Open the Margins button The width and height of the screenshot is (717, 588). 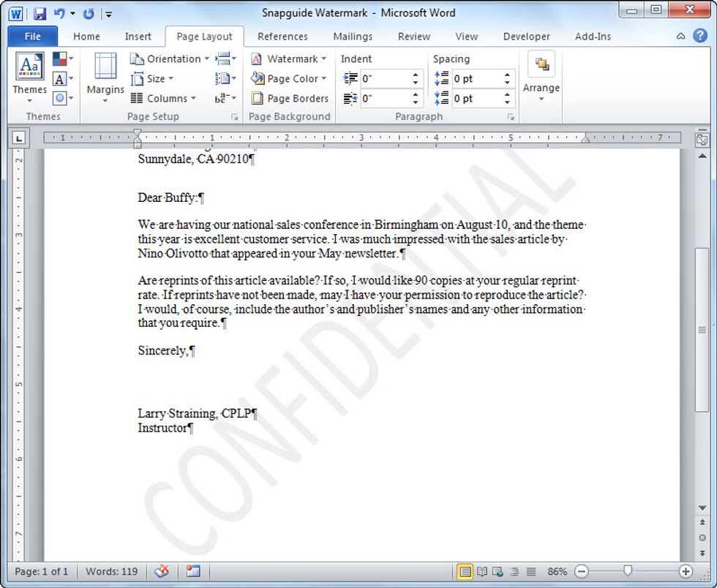(105, 75)
